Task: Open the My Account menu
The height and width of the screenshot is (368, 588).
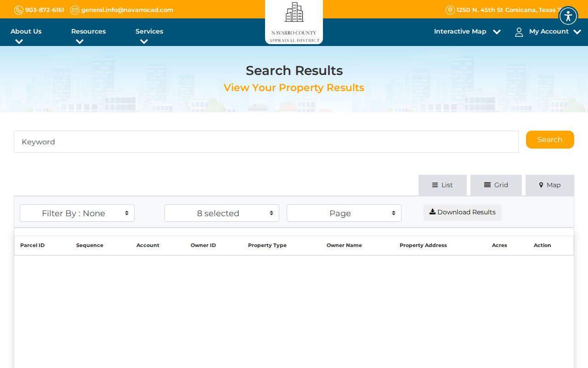Action: tap(548, 31)
